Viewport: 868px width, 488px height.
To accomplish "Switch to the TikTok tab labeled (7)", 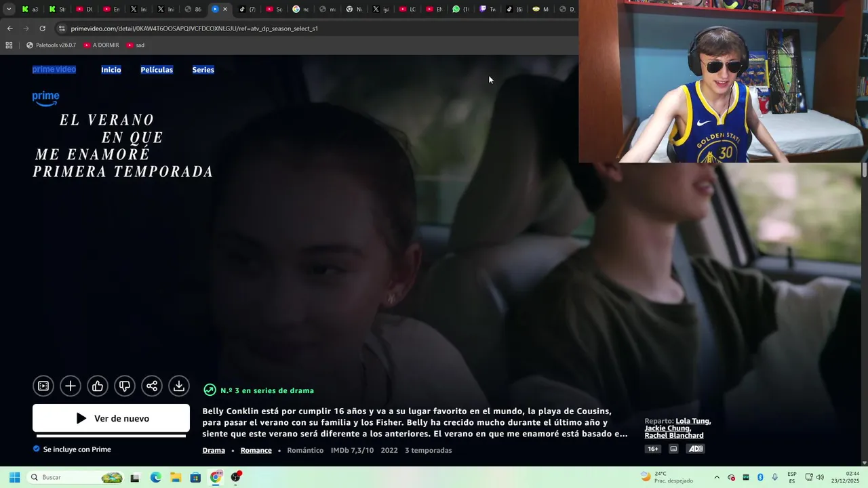I will tap(247, 9).
